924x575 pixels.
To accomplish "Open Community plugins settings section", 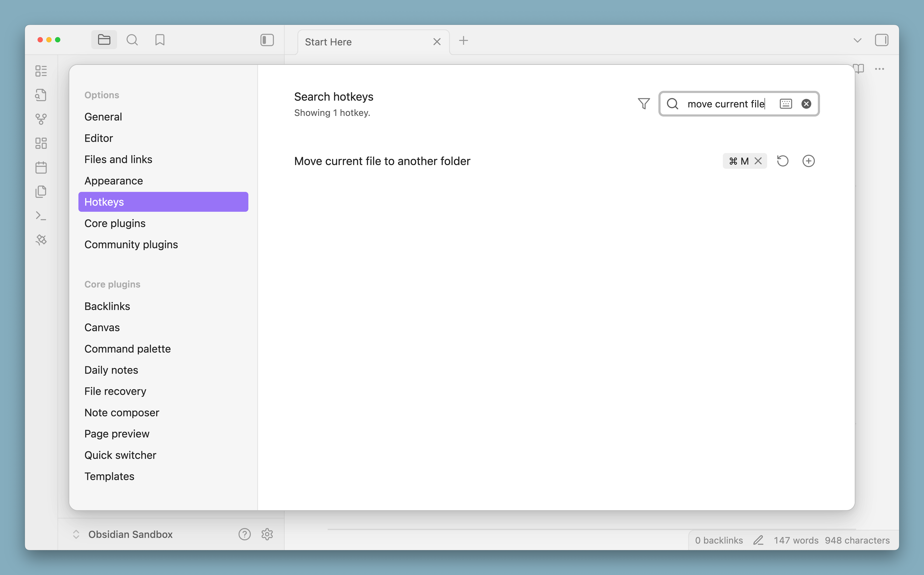I will click(x=131, y=244).
